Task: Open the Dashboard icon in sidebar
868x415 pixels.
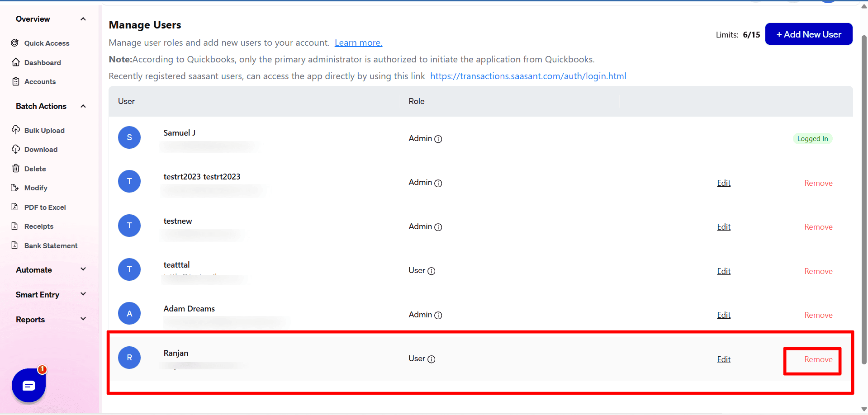Action: tap(15, 62)
